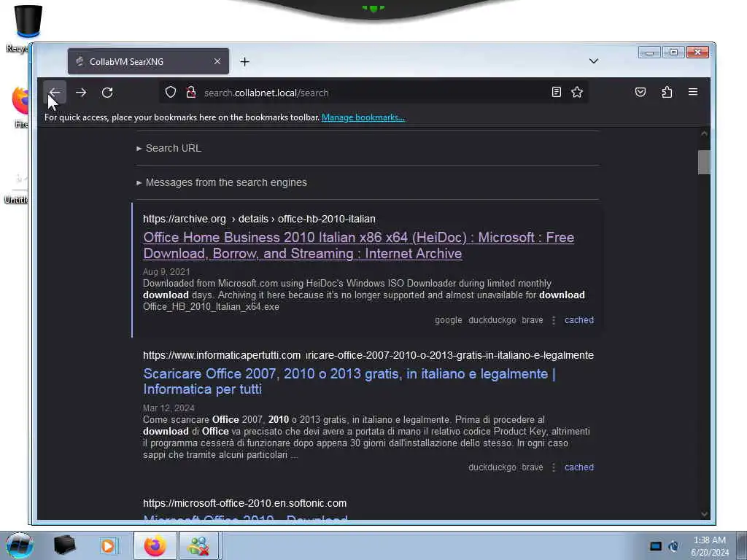The height and width of the screenshot is (560, 747).
Task: Open the Pocket save icon
Action: tap(640, 92)
